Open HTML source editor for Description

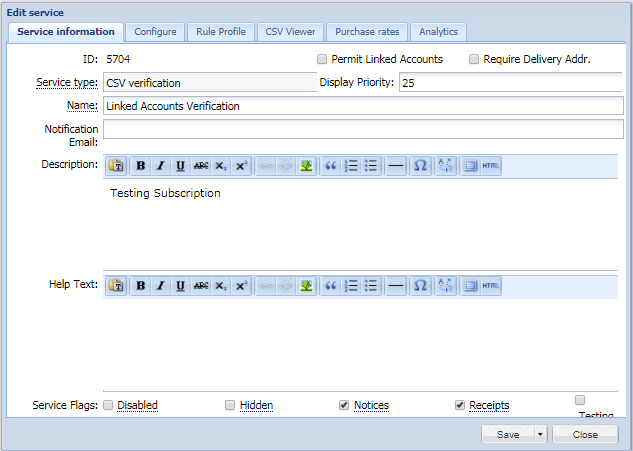point(491,167)
